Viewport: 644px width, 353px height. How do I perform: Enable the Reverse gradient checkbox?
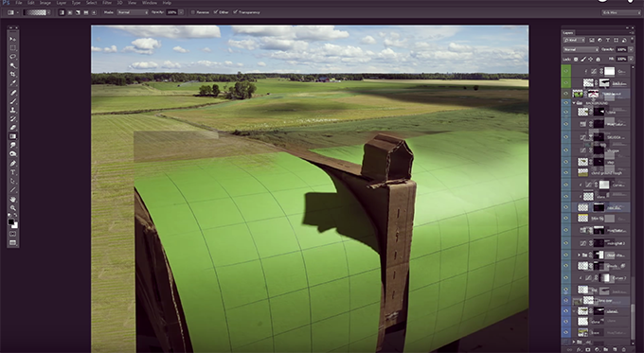point(193,12)
